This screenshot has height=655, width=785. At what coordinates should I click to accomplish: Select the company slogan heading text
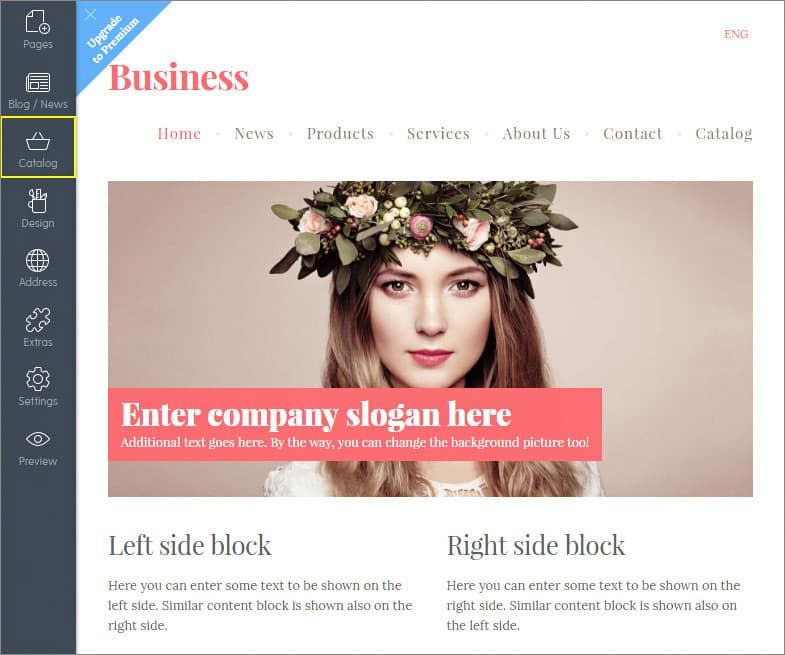pyautogui.click(x=316, y=415)
